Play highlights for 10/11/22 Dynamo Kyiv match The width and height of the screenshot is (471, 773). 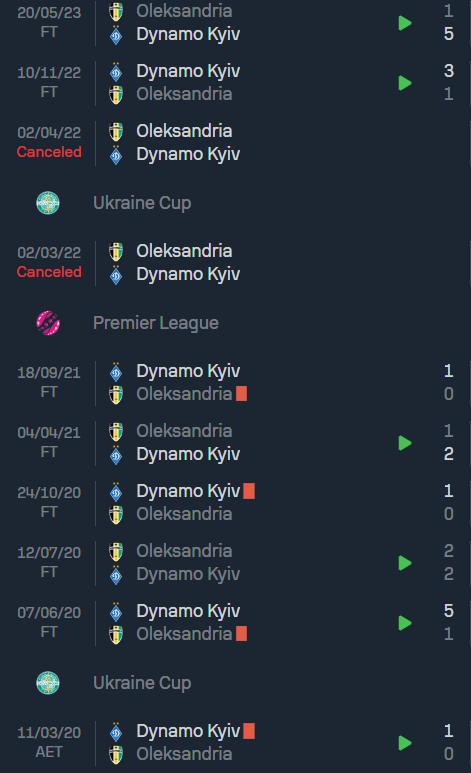pos(405,83)
